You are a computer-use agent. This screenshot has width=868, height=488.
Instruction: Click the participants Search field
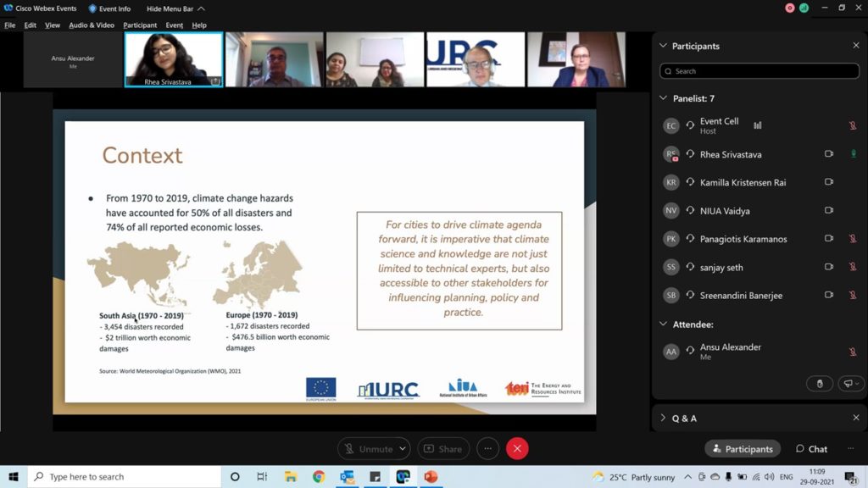759,71
